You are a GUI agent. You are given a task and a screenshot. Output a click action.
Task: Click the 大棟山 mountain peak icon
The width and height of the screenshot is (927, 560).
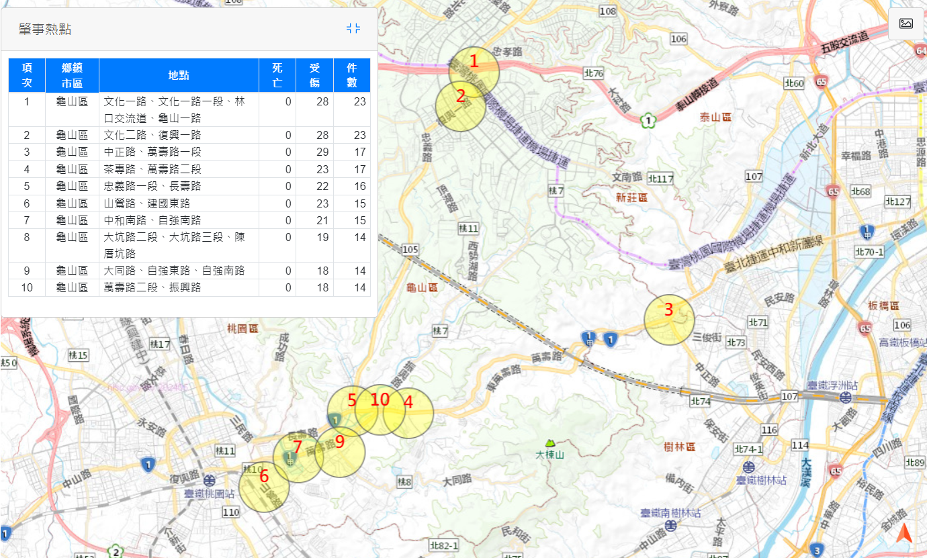point(550,443)
